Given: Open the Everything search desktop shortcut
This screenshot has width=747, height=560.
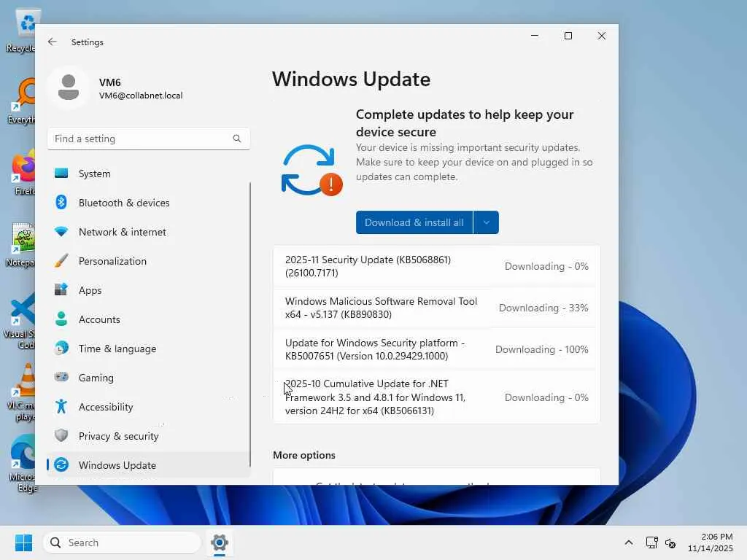Looking at the screenshot, I should pos(22,101).
